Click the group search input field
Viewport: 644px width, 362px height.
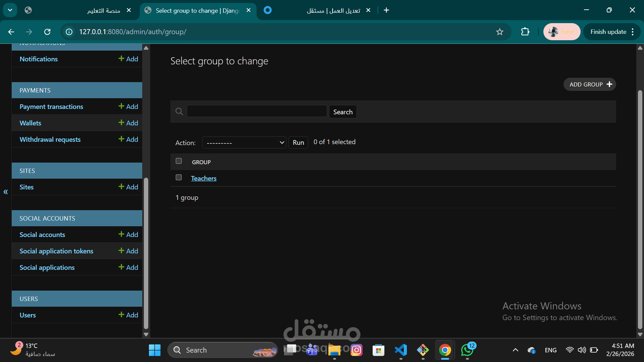pos(257,111)
